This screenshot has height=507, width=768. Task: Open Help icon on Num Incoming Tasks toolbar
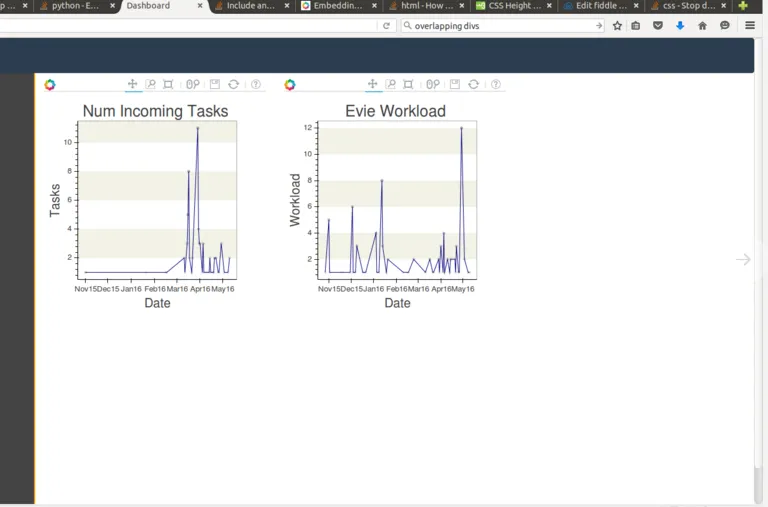256,84
